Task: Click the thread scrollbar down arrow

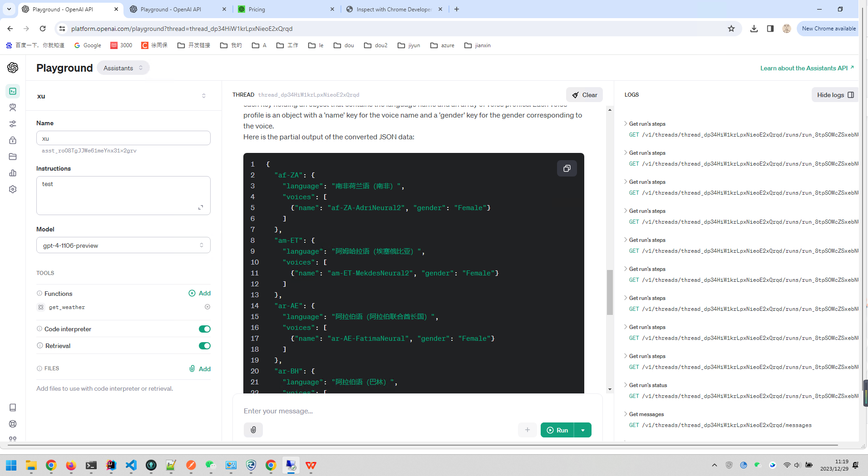Action: [610, 389]
